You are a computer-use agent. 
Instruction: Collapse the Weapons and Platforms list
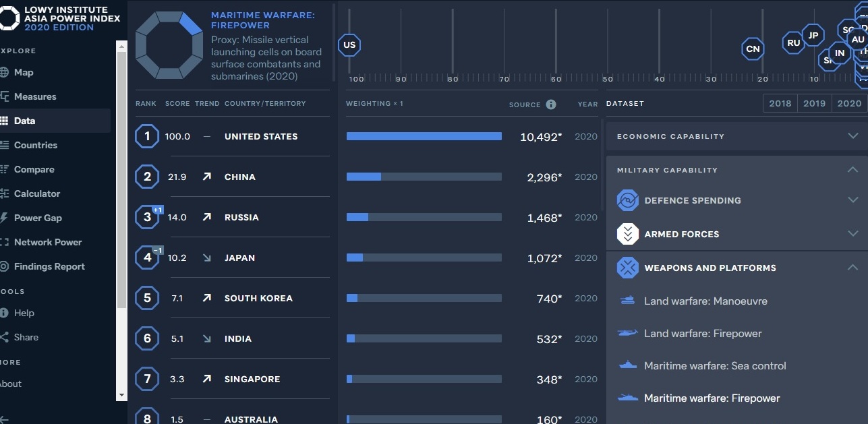click(x=852, y=268)
